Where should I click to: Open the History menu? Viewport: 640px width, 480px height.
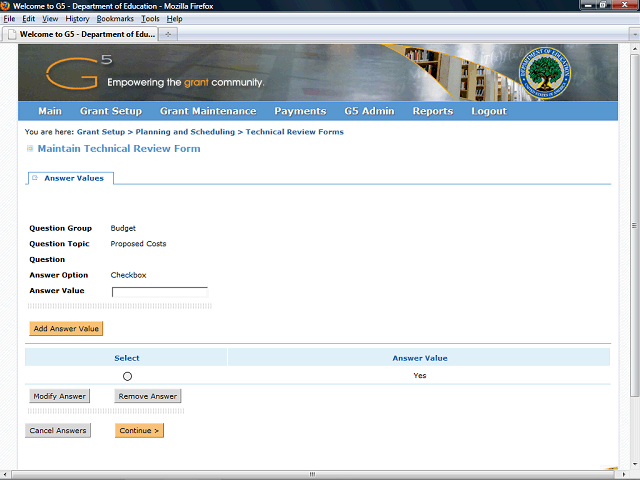coord(77,19)
